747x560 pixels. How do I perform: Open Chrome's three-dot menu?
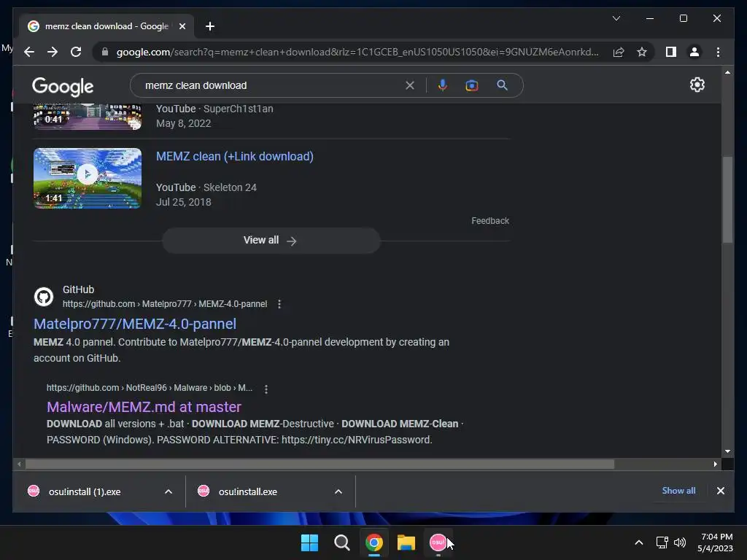718,52
